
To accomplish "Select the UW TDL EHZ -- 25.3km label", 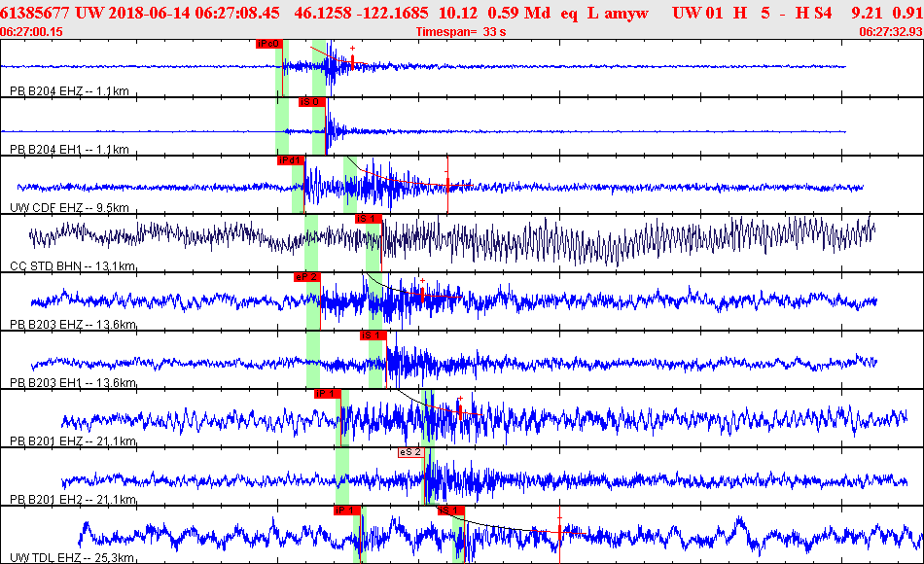I will coord(69,558).
